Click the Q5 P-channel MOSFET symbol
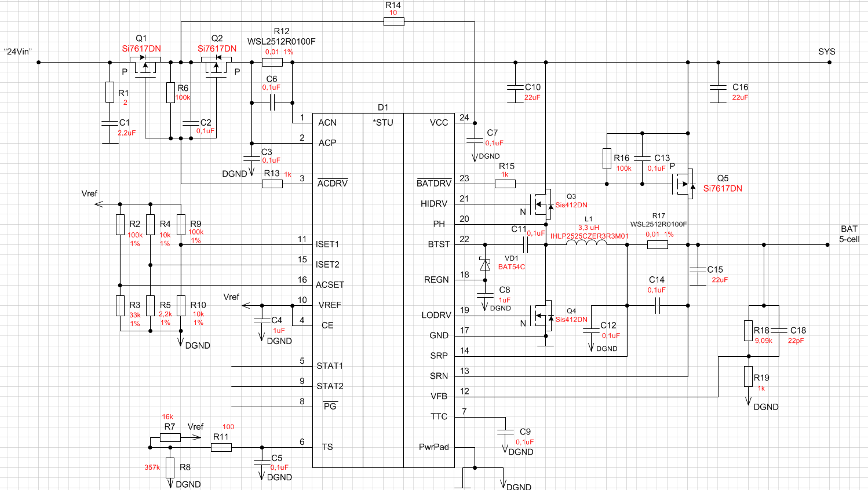This screenshot has height=490, width=868. [684, 184]
